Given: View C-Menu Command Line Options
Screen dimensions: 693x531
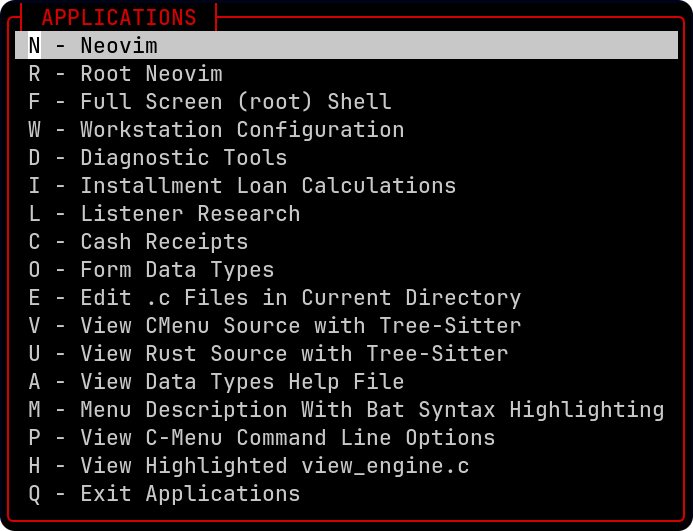Looking at the screenshot, I should pyautogui.click(x=287, y=438).
